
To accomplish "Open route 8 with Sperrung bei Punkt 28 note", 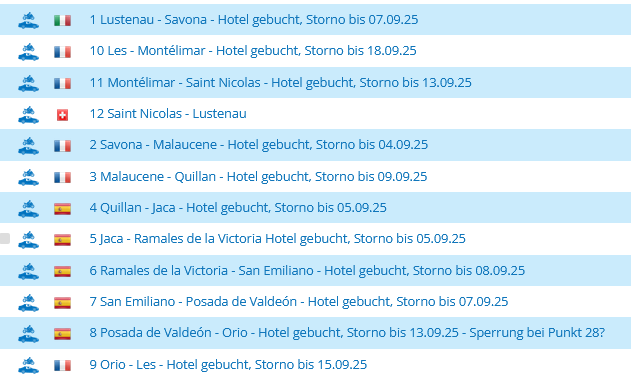I will [347, 332].
